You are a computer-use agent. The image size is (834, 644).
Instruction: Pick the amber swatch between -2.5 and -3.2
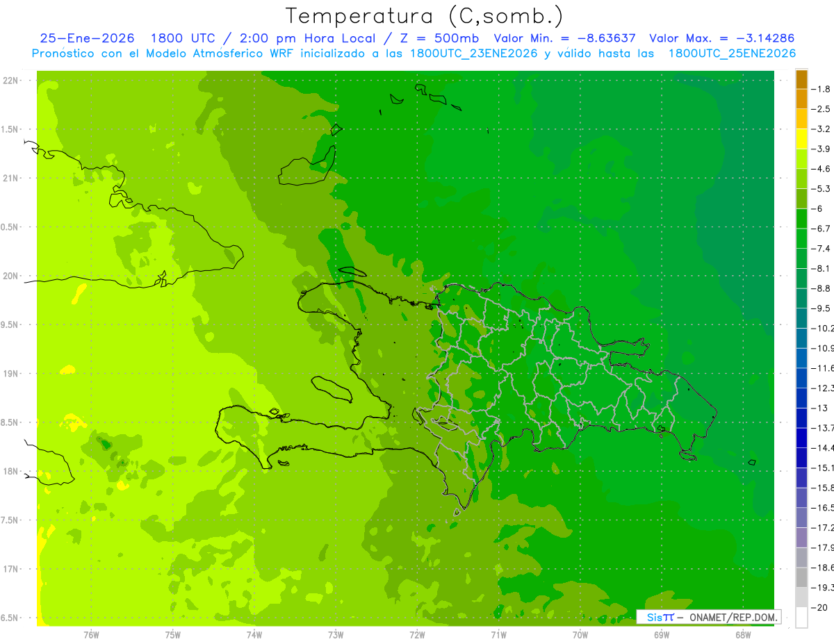click(x=801, y=119)
